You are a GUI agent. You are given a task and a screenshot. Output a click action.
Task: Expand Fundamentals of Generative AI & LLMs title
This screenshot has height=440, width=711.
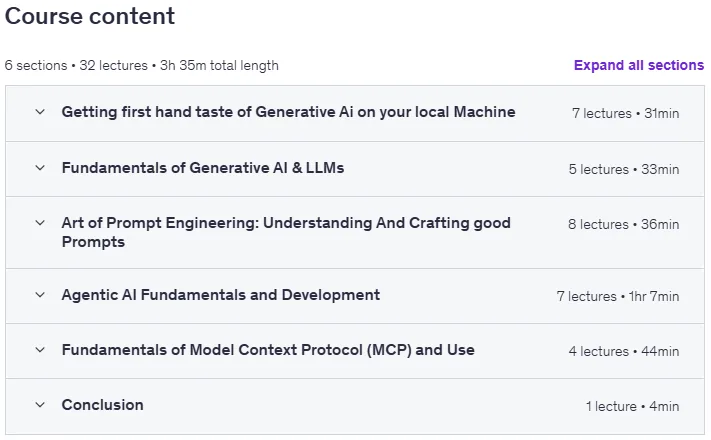click(203, 168)
